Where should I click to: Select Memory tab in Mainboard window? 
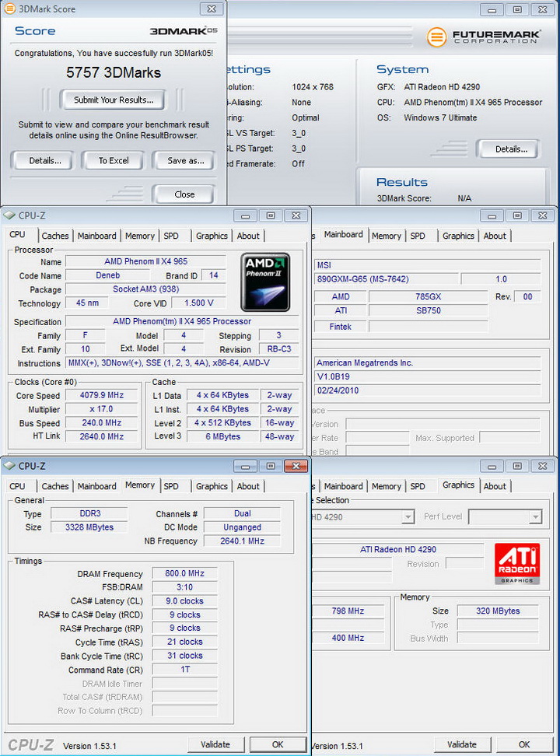tap(387, 236)
